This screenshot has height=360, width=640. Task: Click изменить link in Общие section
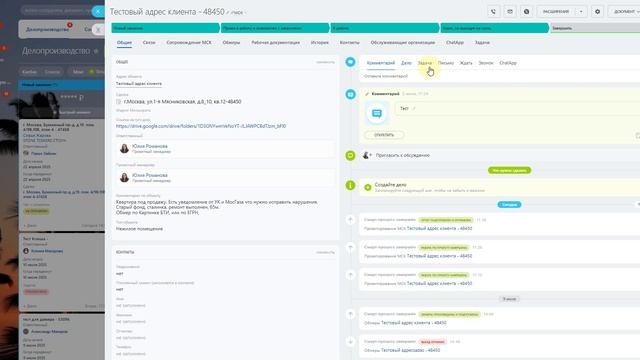[325, 62]
